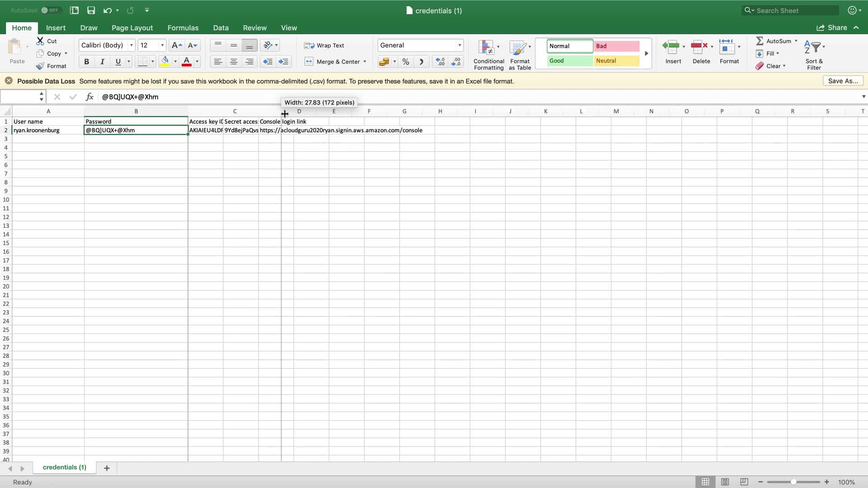Viewport: 868px width, 488px height.
Task: Switch to the Data tab
Action: click(221, 28)
